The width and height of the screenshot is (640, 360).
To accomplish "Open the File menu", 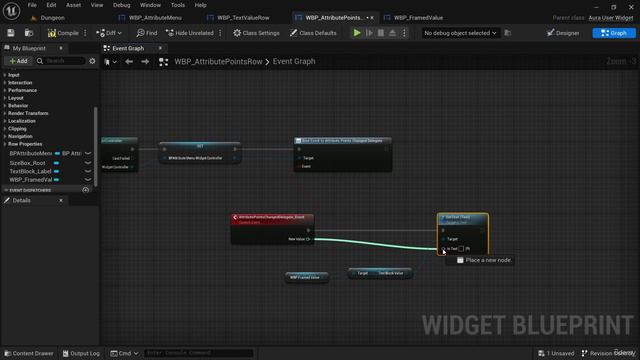I will tap(32, 5).
